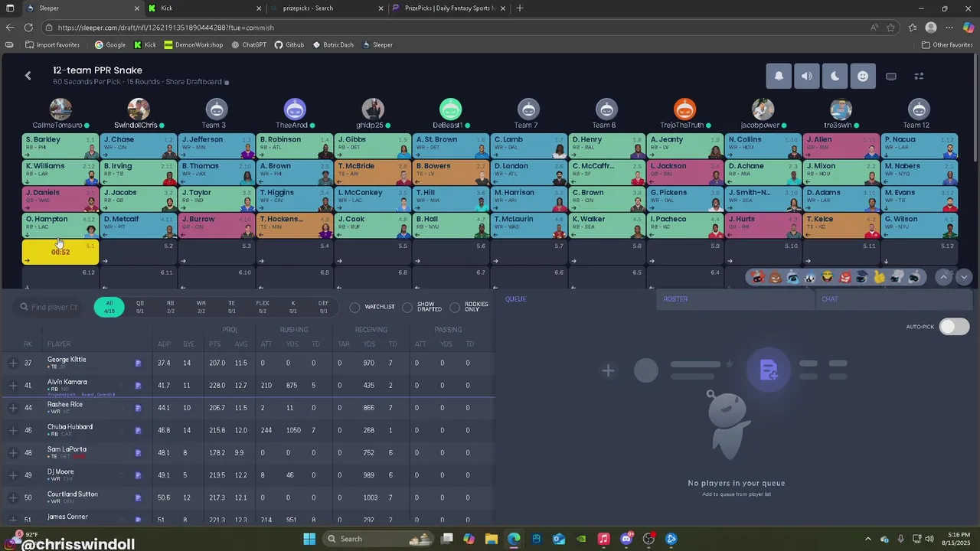Open the emoji smiley button

863,76
